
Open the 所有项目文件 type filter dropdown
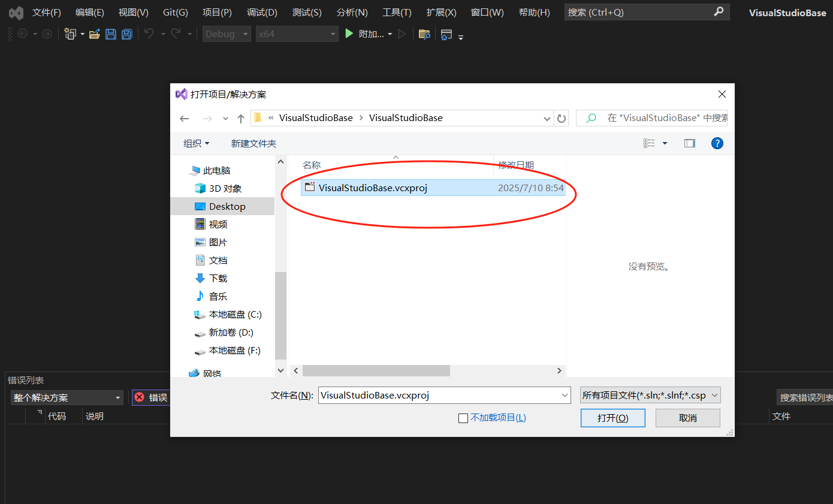tap(650, 396)
